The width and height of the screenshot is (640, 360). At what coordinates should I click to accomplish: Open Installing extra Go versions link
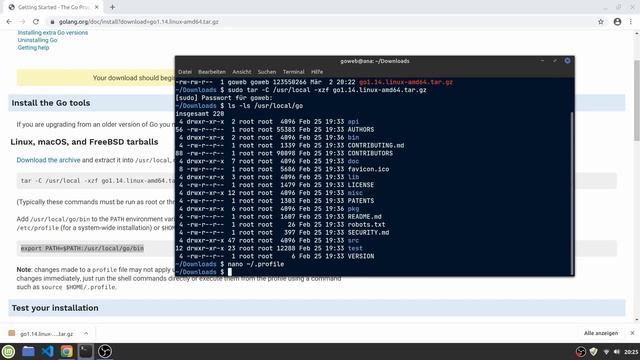pyautogui.click(x=53, y=32)
